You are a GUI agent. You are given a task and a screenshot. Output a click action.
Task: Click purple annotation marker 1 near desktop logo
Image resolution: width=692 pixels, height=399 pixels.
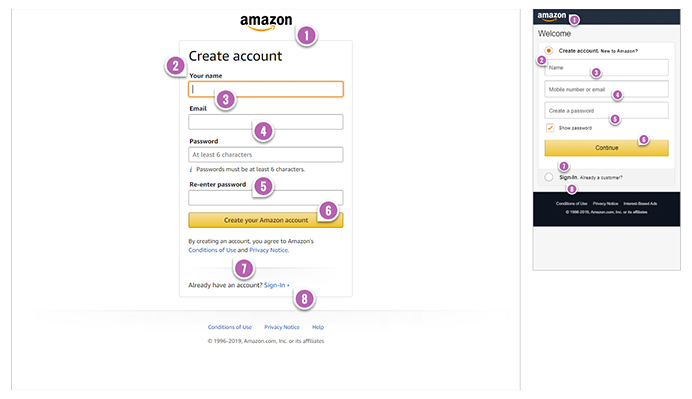(306, 35)
